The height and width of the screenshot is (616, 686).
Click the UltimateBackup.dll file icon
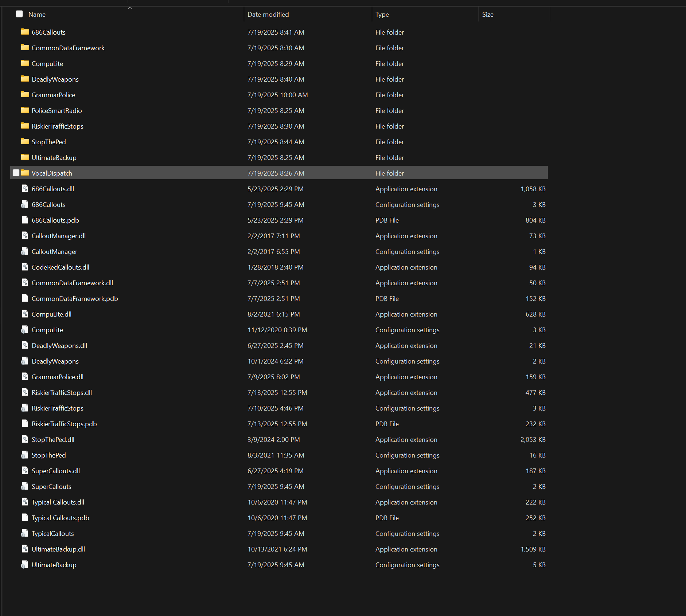point(25,549)
